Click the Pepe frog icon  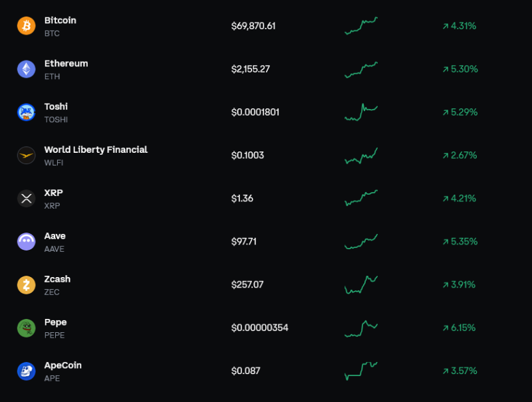pyautogui.click(x=26, y=328)
